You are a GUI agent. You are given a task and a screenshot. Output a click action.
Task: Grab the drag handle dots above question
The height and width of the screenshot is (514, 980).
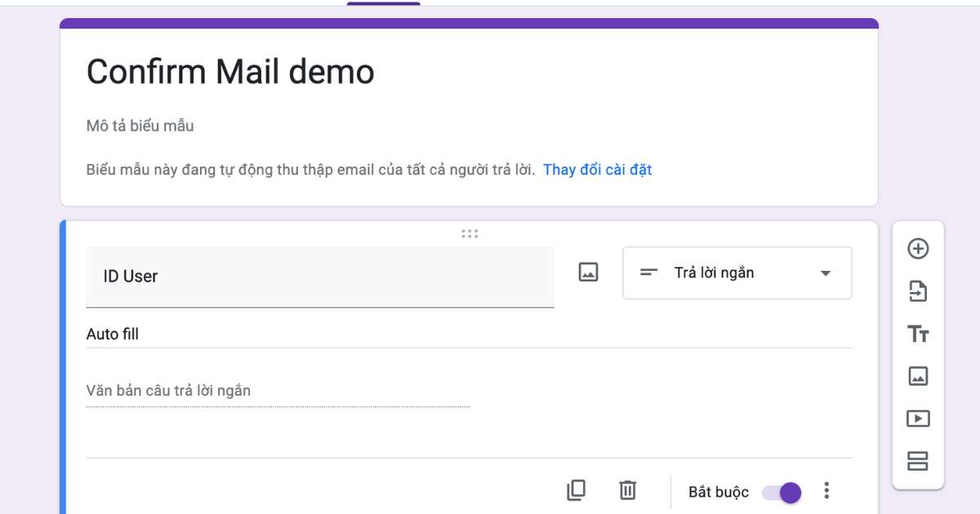click(x=470, y=233)
